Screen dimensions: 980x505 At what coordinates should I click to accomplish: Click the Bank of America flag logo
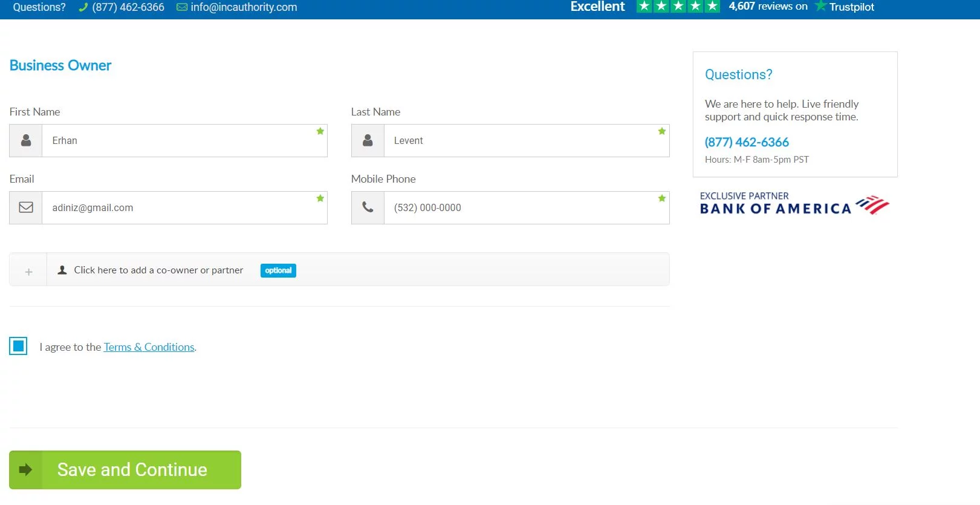(x=872, y=205)
